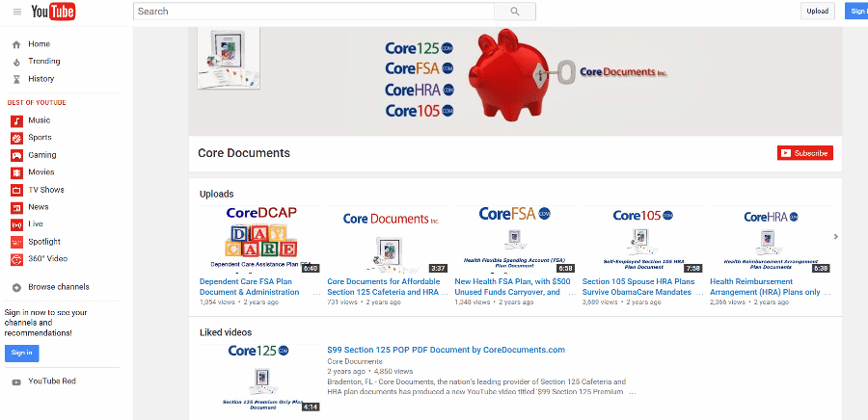Open the CoreFSA video thumbnail

click(515, 239)
